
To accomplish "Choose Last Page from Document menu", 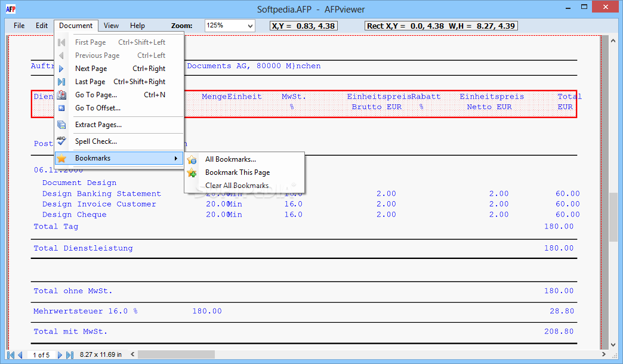I will pos(119,82).
